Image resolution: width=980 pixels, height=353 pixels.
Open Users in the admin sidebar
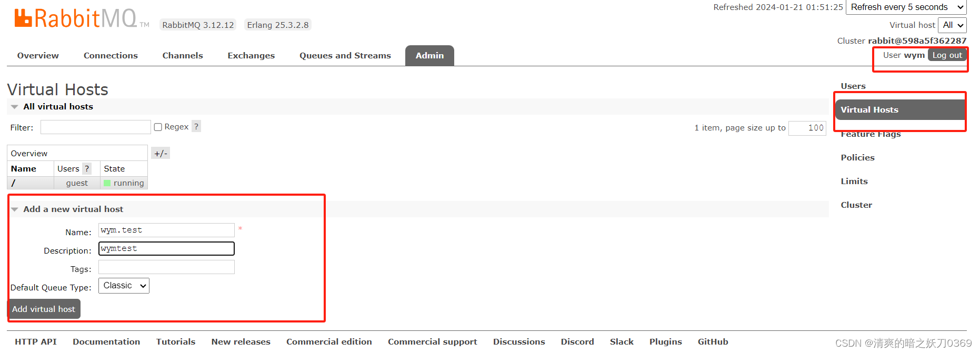tap(853, 86)
